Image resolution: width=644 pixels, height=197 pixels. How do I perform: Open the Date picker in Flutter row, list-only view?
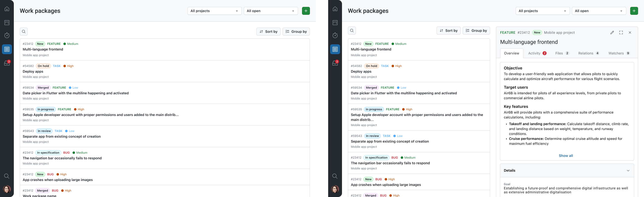pyautogui.click(x=165, y=93)
